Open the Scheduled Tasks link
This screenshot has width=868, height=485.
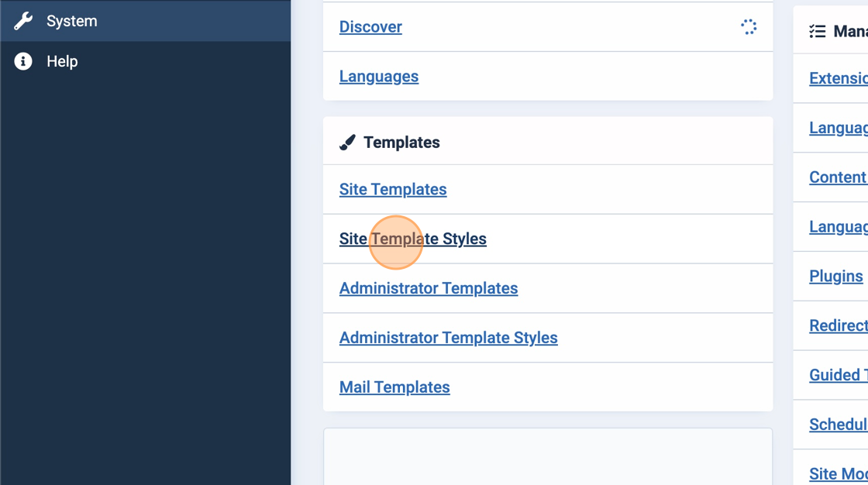click(x=838, y=425)
